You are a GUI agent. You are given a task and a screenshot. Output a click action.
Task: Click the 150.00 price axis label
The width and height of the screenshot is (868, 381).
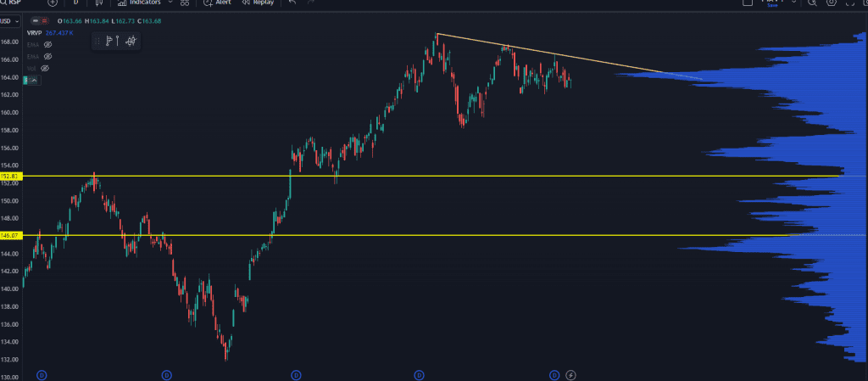click(9, 200)
